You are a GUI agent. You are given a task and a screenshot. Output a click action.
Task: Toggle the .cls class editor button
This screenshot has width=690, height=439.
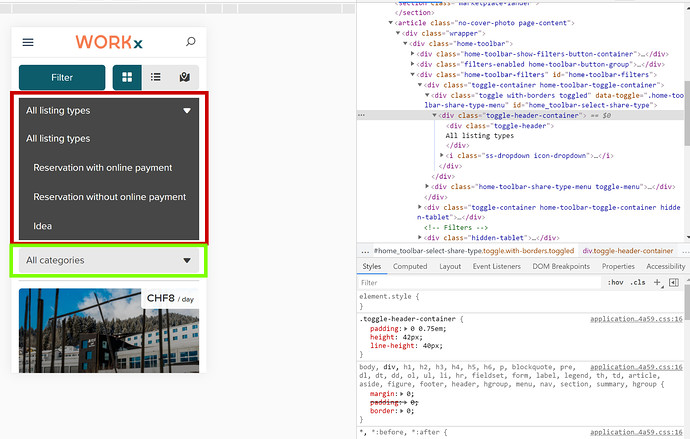pos(638,282)
